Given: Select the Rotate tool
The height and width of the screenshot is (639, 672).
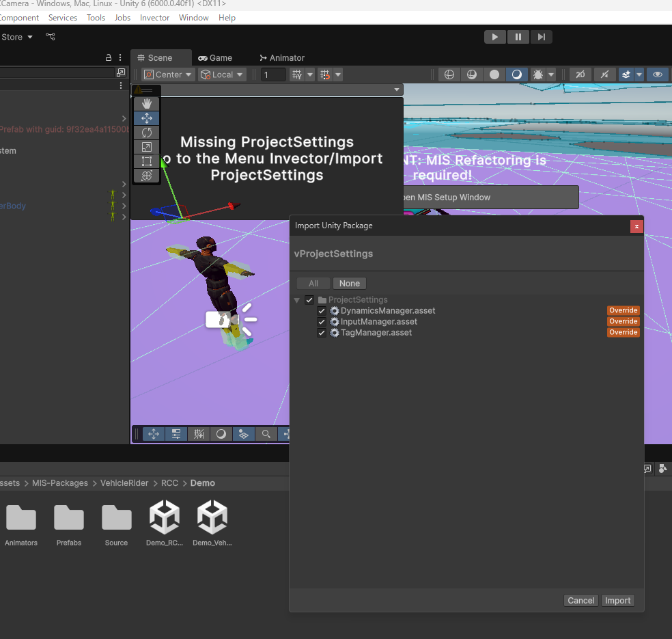Looking at the screenshot, I should [146, 133].
